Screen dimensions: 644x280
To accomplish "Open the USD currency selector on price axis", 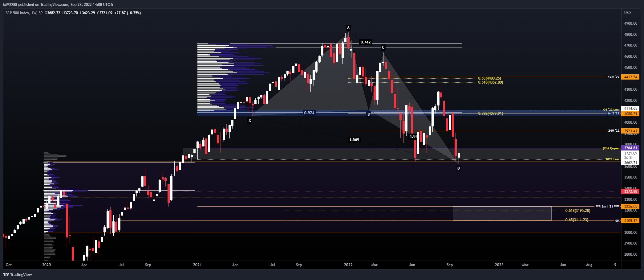I will coord(627,13).
